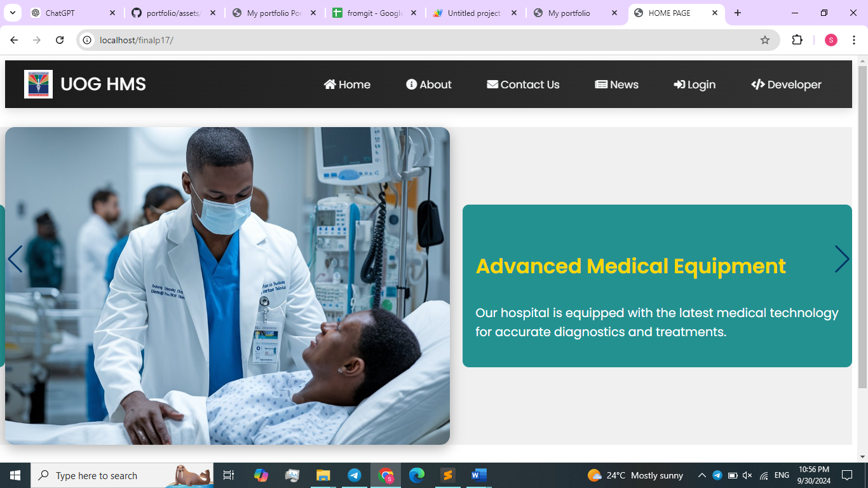This screenshot has width=868, height=488.
Task: Go to next carousel slide arrow
Action: pyautogui.click(x=841, y=259)
